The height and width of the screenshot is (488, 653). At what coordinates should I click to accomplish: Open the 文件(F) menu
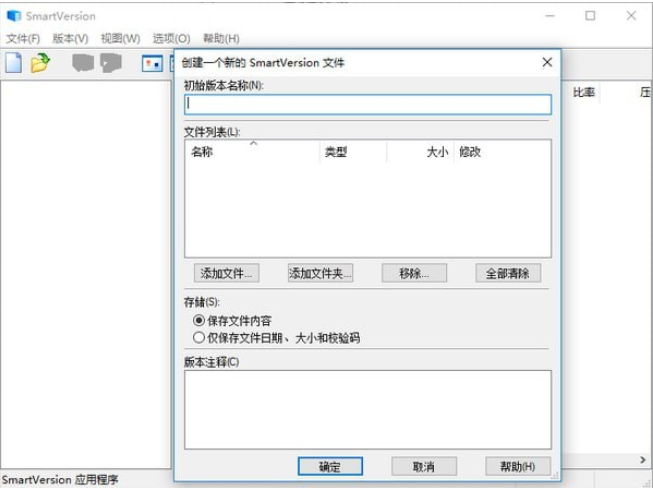tap(23, 39)
